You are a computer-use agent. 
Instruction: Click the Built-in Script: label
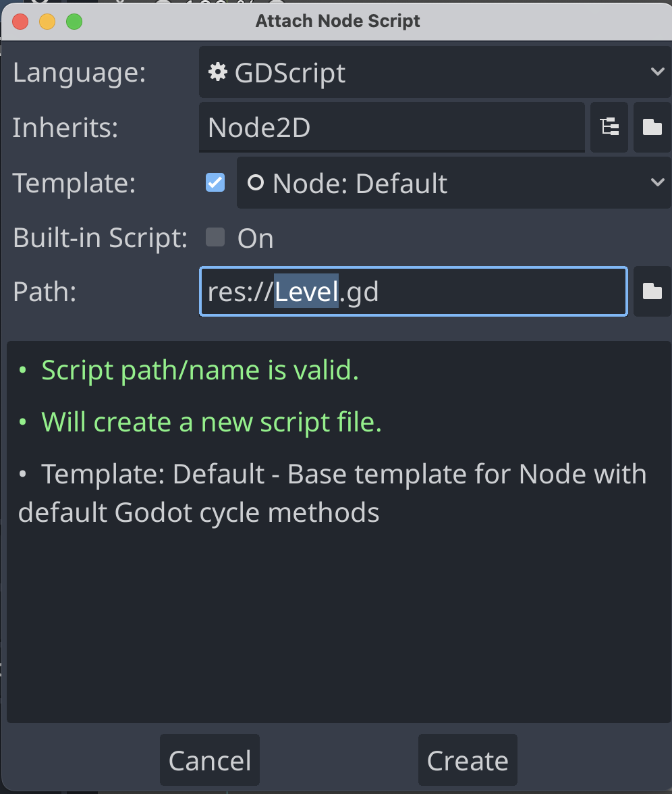100,238
